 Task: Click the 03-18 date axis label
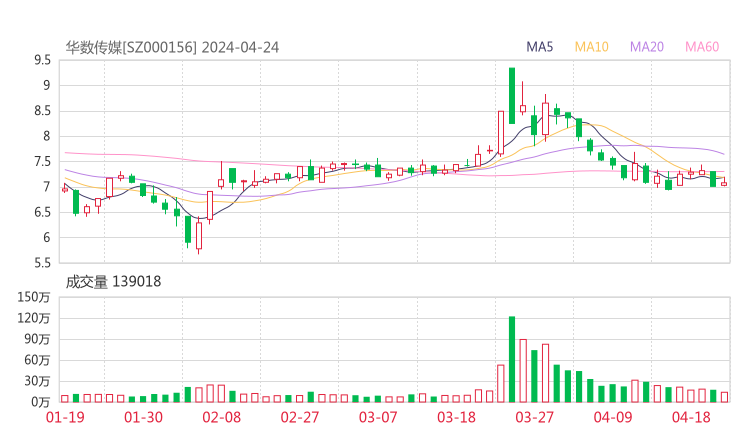pyautogui.click(x=456, y=417)
